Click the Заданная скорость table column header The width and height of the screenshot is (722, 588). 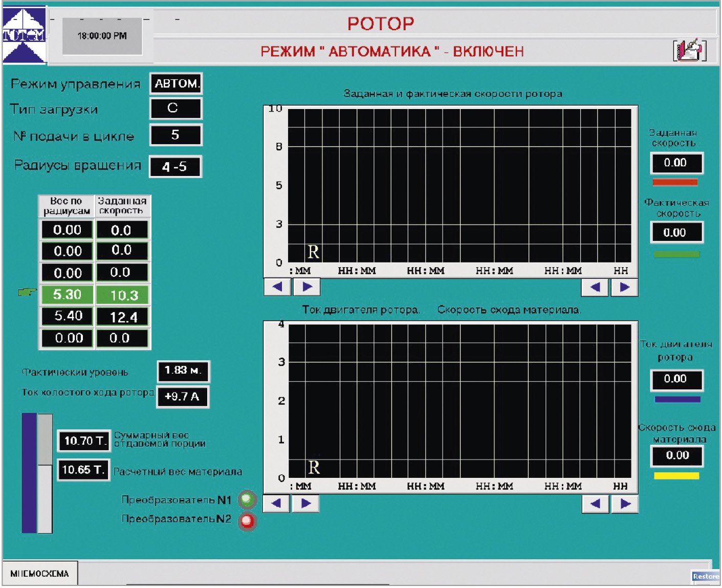[122, 206]
